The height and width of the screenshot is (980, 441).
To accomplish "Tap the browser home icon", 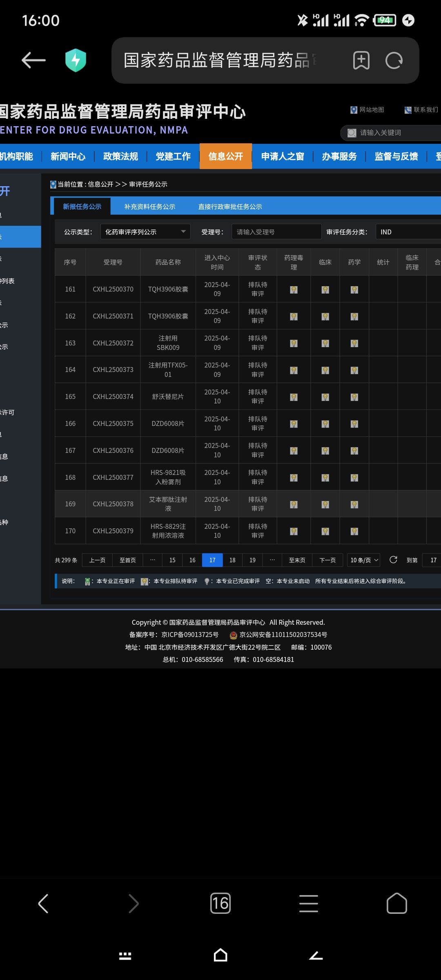I will (x=397, y=904).
